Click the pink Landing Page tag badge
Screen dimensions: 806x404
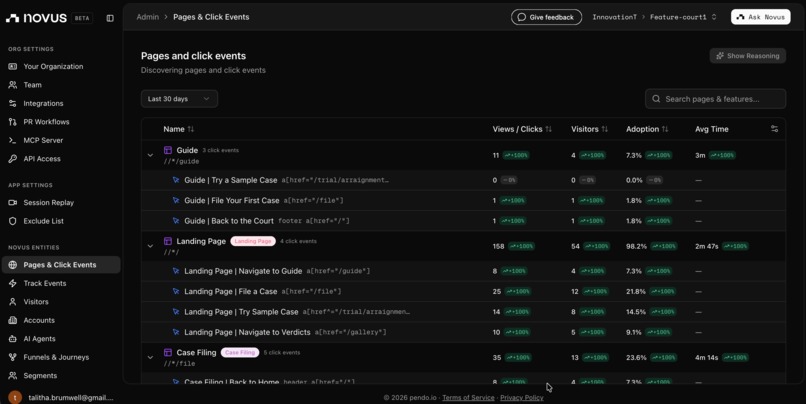coord(253,241)
